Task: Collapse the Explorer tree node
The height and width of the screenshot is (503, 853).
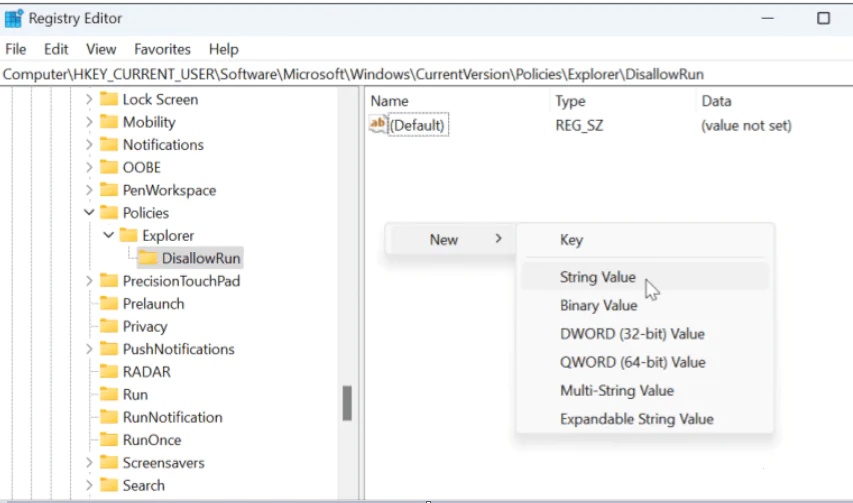Action: (109, 236)
